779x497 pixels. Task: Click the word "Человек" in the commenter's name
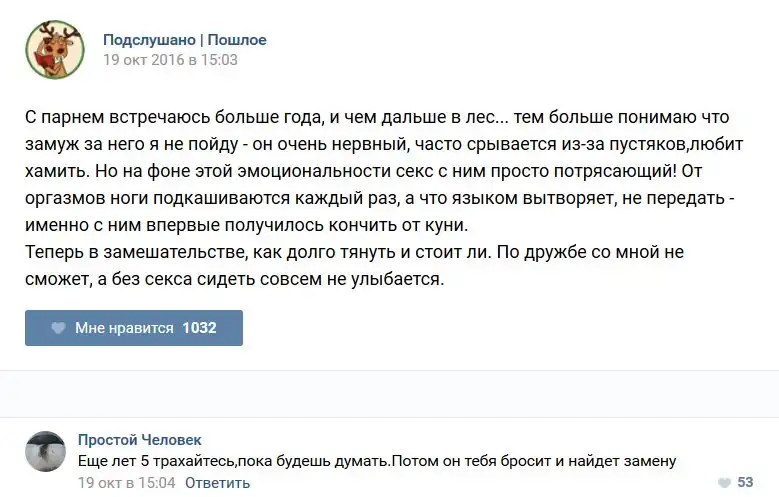(171, 440)
